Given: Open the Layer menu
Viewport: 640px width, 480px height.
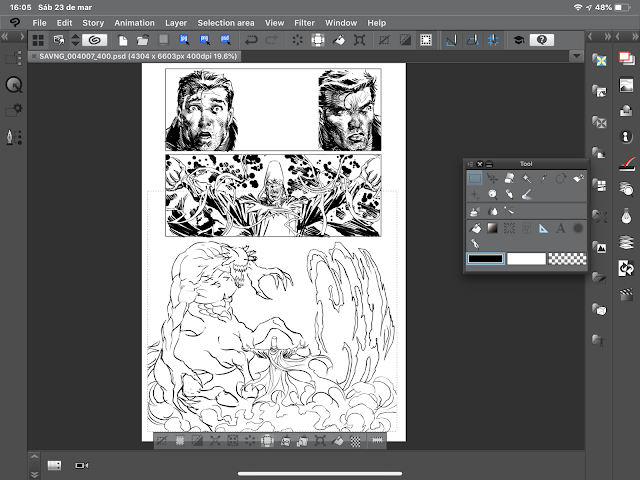Looking at the screenshot, I should (176, 23).
